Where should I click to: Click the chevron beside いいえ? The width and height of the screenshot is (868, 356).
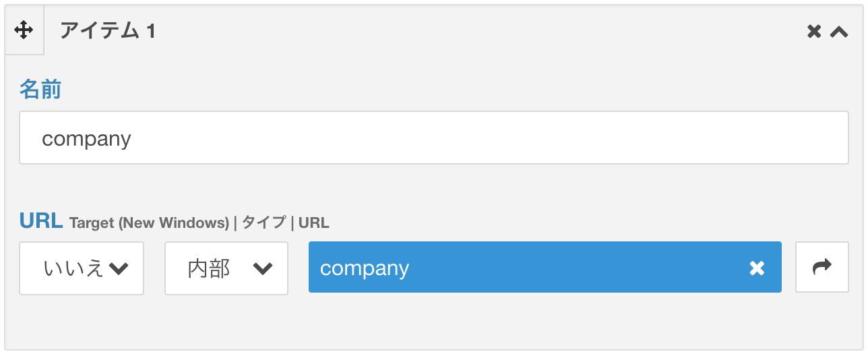tap(119, 269)
